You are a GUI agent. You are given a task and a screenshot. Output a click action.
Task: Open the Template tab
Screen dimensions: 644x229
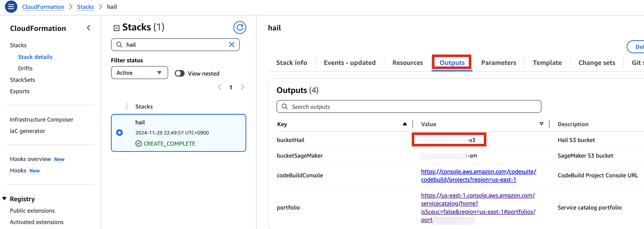click(x=547, y=63)
